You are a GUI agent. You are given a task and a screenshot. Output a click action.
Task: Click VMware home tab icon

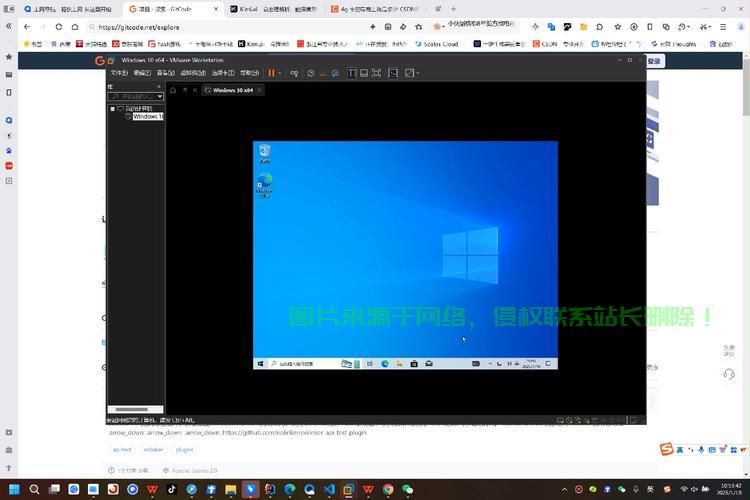pyautogui.click(x=172, y=90)
